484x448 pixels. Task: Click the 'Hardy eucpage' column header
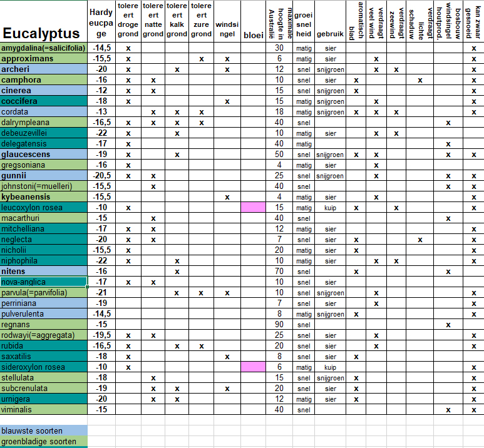tap(101, 21)
